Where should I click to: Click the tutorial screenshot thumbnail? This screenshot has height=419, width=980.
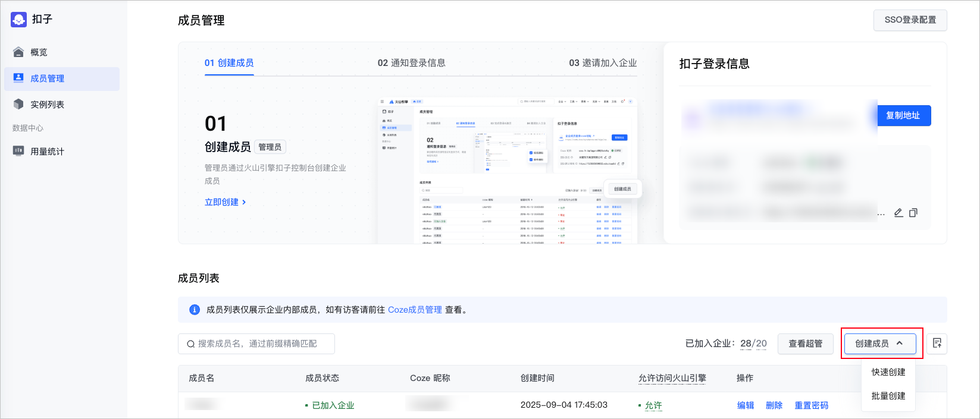click(x=507, y=171)
